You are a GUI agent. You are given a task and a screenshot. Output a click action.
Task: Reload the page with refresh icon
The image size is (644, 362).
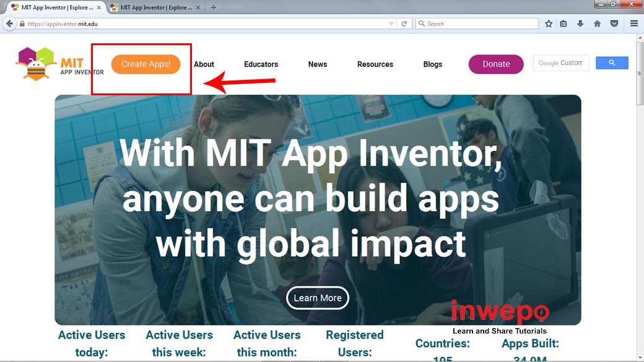click(404, 24)
